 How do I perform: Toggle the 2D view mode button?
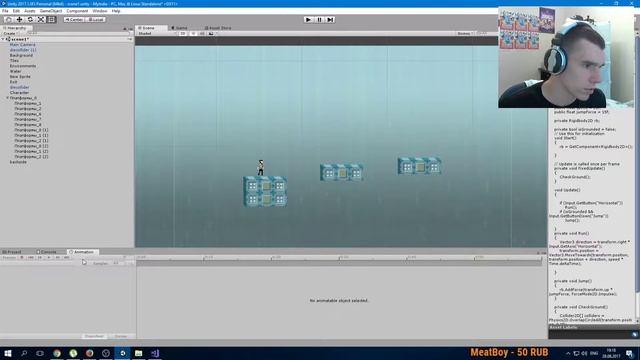(x=183, y=33)
